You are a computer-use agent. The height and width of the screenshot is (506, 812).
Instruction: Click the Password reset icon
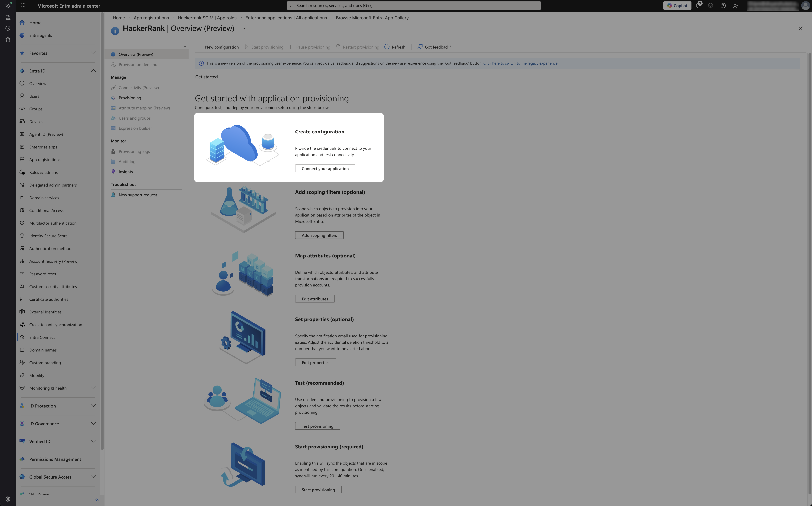pos(22,274)
